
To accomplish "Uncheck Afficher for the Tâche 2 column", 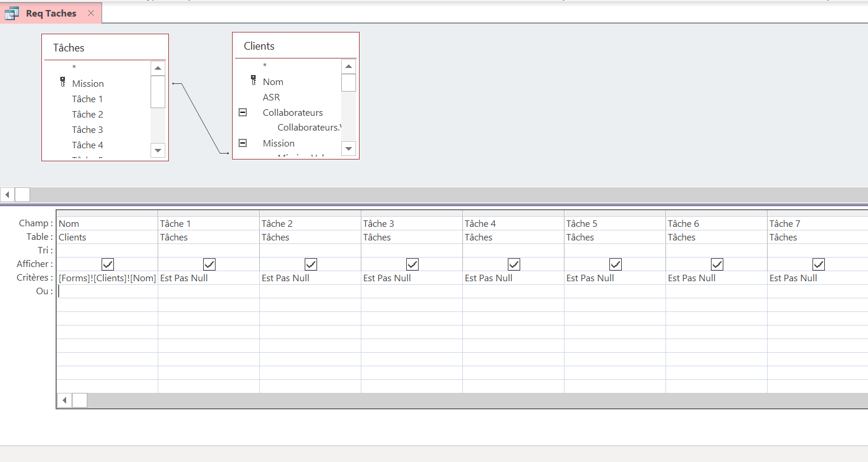I will 311,264.
